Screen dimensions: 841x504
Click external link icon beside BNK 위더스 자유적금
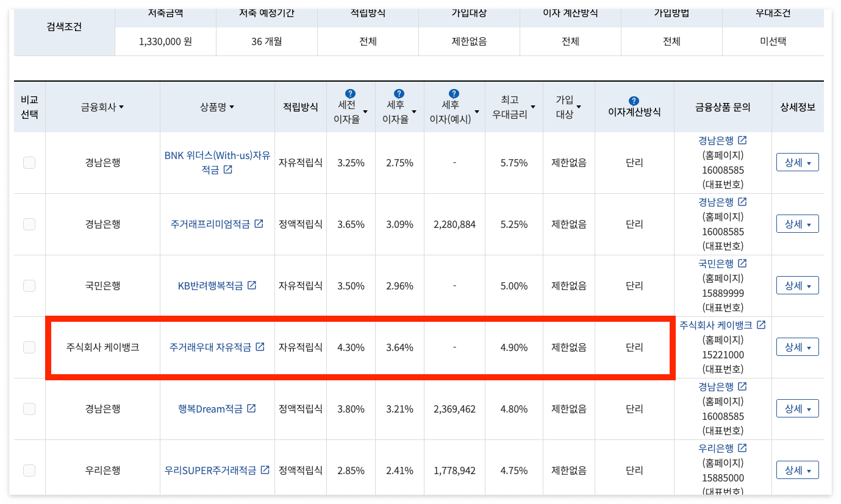[x=227, y=169]
